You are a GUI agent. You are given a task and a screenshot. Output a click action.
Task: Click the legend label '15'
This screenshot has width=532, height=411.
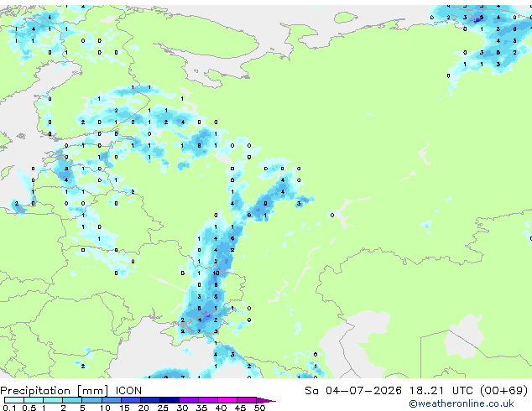tap(124, 408)
